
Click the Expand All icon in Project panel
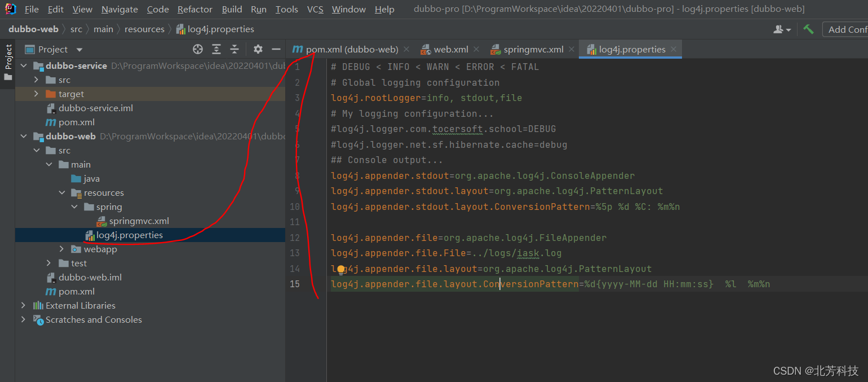pos(216,49)
